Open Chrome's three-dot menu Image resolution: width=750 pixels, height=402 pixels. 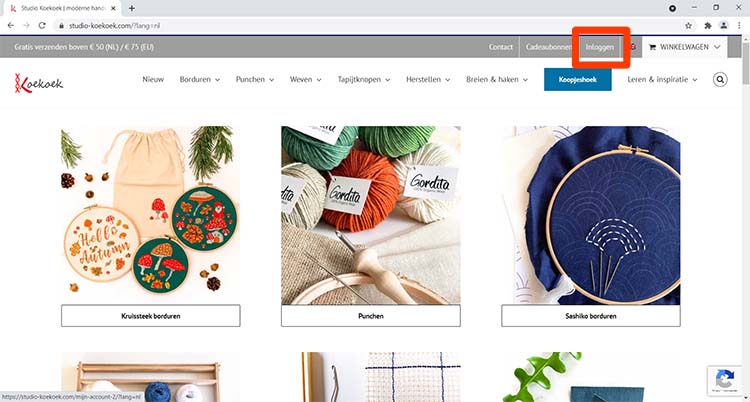(739, 25)
